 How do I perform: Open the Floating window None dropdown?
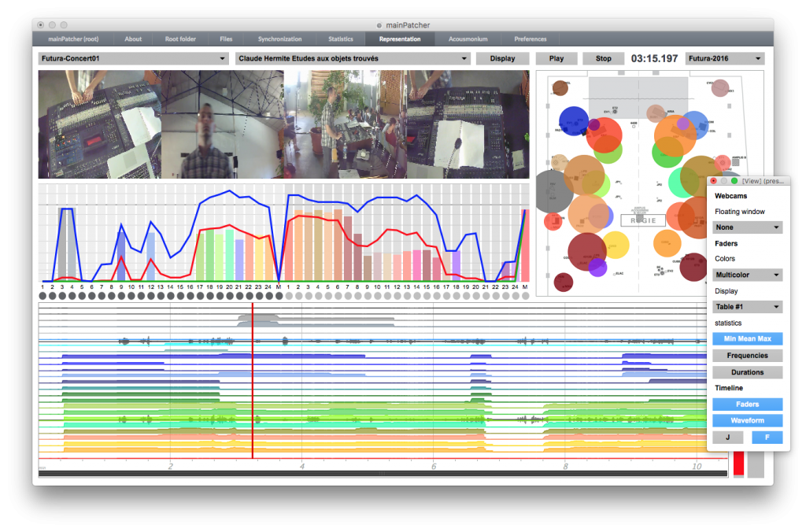[748, 227]
